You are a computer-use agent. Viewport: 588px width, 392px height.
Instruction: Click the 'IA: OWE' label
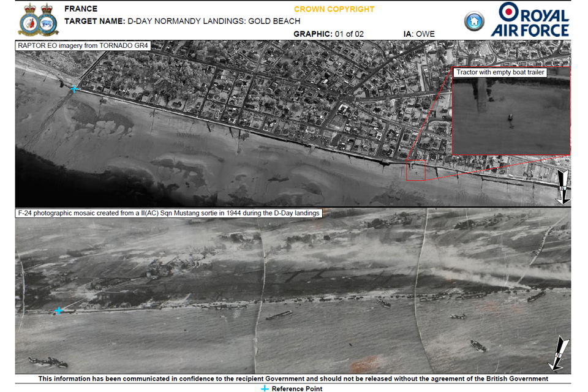point(419,34)
